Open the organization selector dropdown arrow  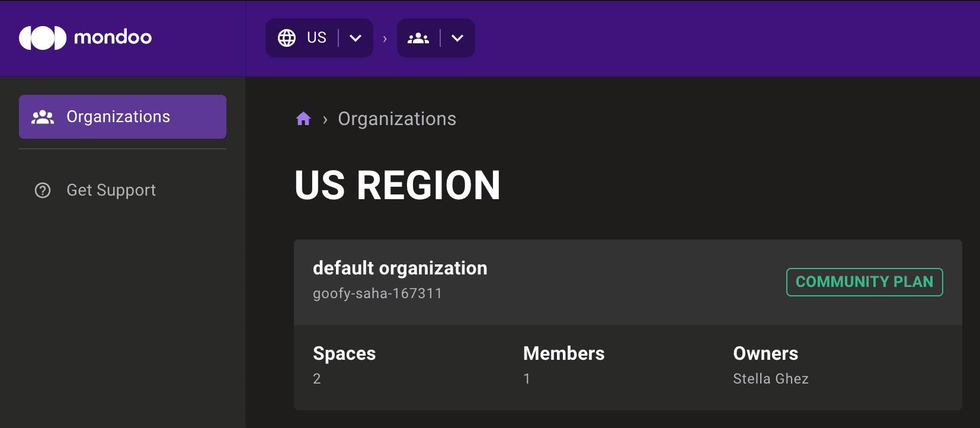(x=457, y=38)
